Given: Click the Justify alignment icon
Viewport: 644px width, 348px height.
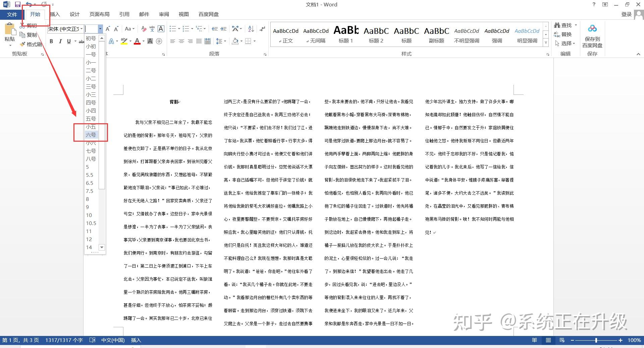Looking at the screenshot, I should (199, 41).
